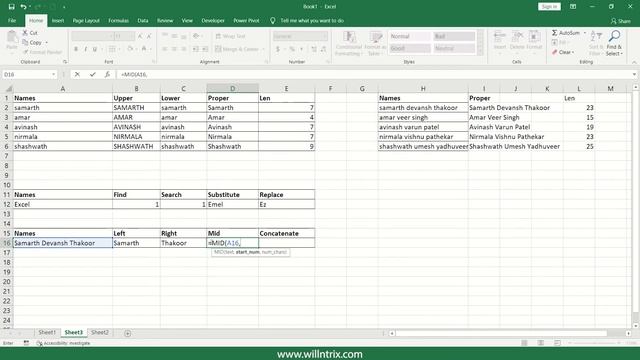Switch to Normal view in status bar
640x360 pixels.
click(524, 343)
